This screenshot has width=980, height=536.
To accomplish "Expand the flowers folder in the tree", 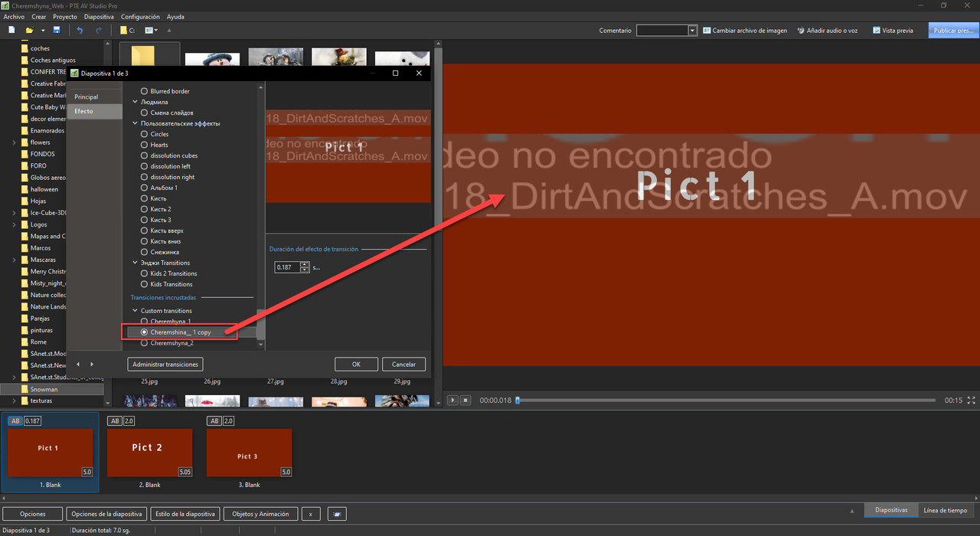I will click(14, 142).
